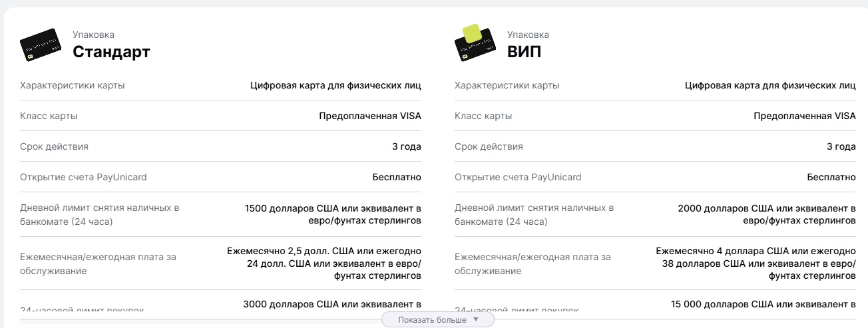Select the Стандарт package heading

(111, 52)
